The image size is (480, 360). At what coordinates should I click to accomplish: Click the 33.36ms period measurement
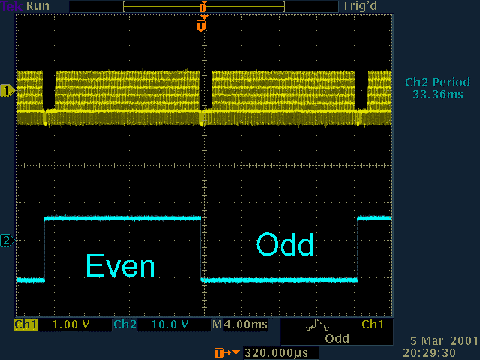438,94
